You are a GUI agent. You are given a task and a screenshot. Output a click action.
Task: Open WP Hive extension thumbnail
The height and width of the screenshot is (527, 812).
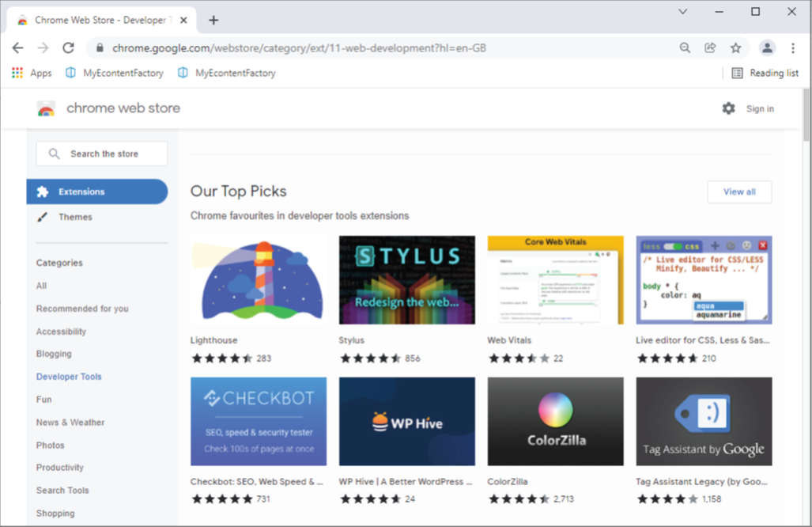[407, 421]
